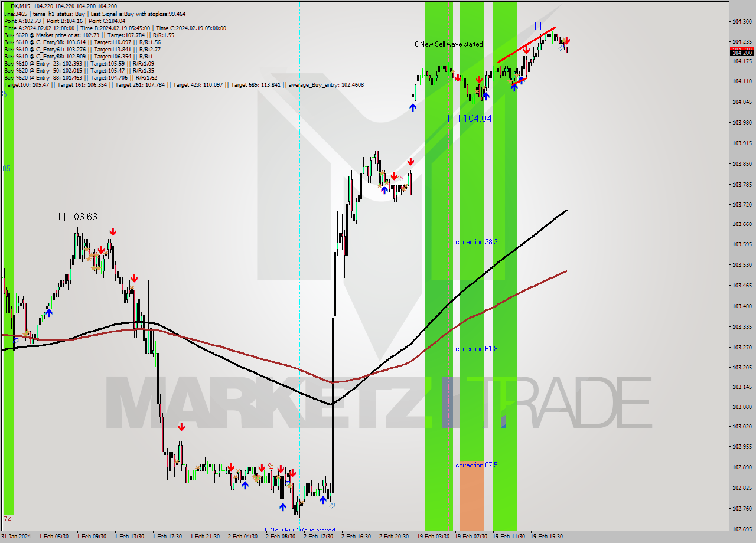Click the '2 Feb 04:30' time axis label
The width and height of the screenshot is (756, 543).
(243, 537)
